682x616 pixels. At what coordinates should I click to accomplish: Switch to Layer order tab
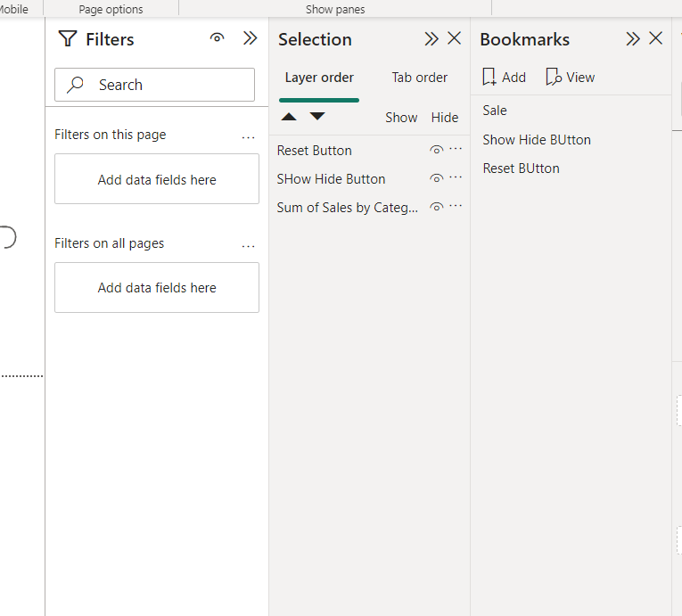tap(319, 78)
